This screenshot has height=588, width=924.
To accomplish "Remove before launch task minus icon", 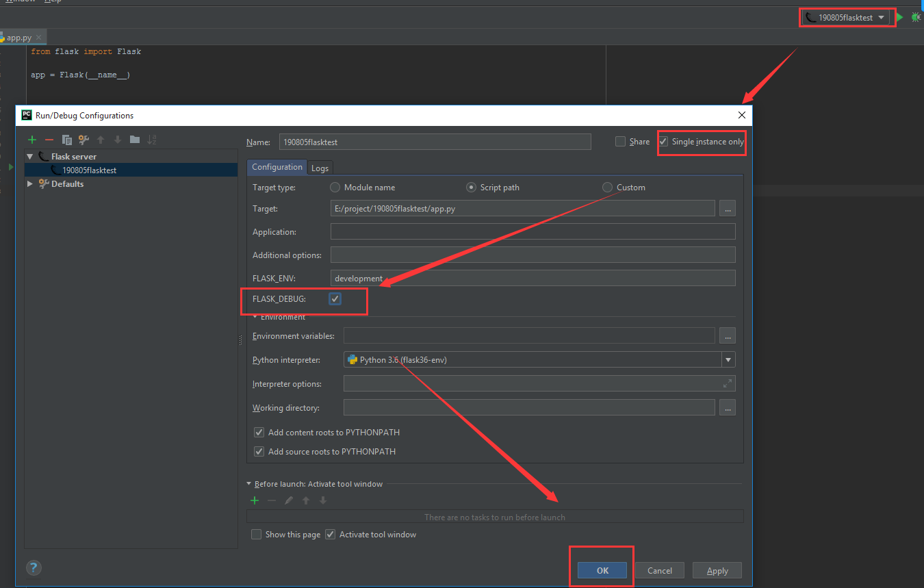I will (272, 500).
